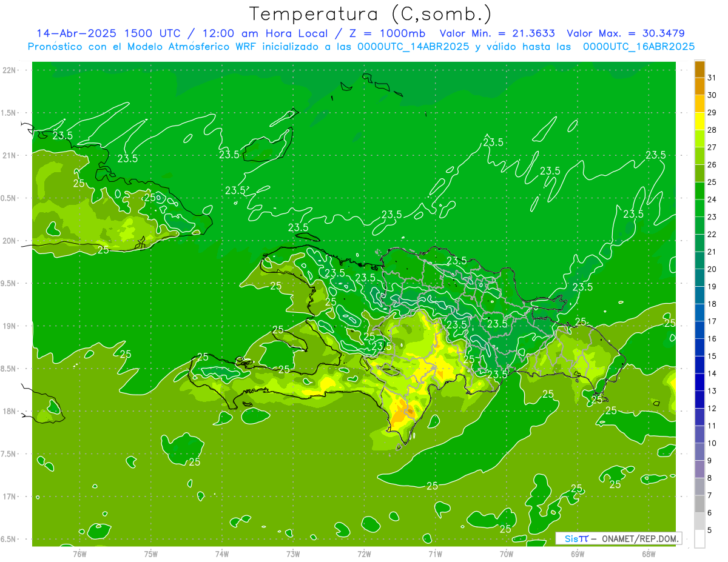Click the purple legend swatch between 8 and 9
728x562 pixels.
(699, 469)
